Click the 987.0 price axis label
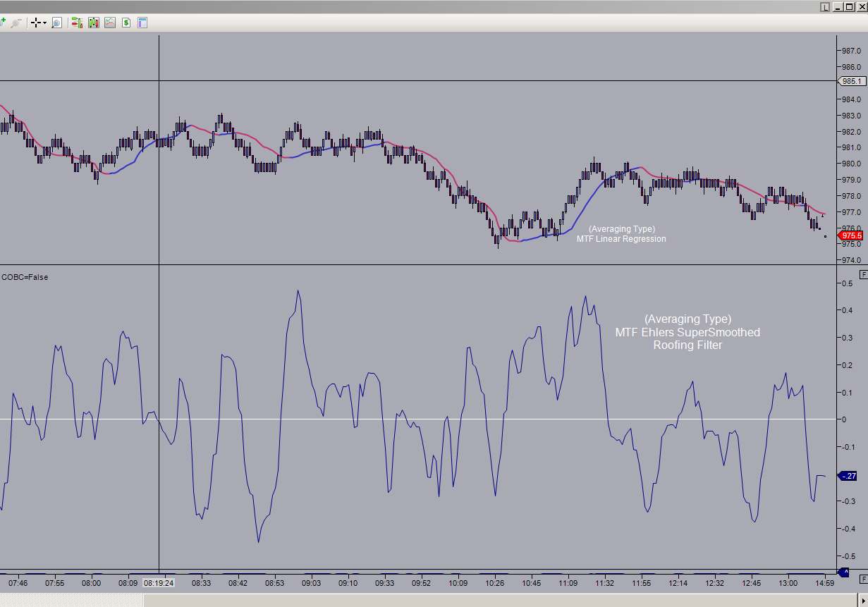Screen dimensions: 868x607 [x=851, y=51]
